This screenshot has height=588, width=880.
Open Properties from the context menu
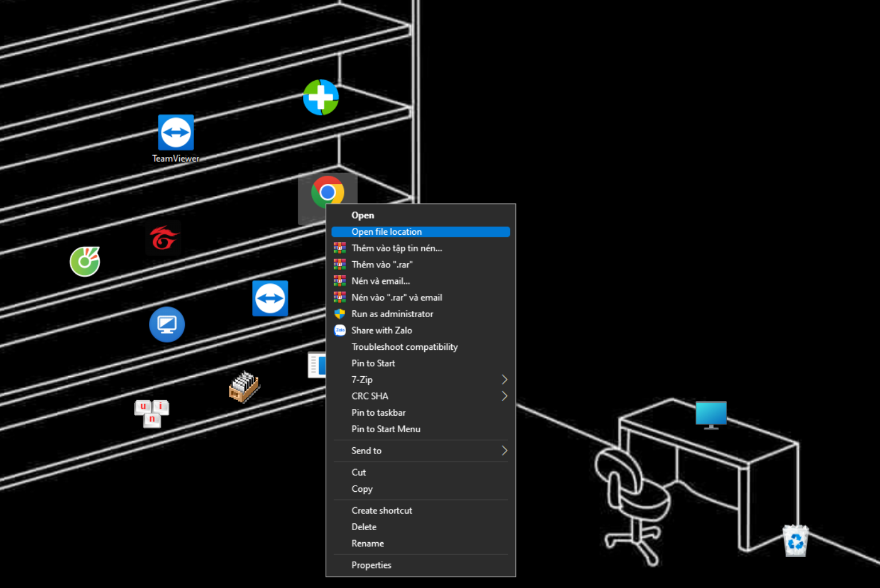[372, 565]
